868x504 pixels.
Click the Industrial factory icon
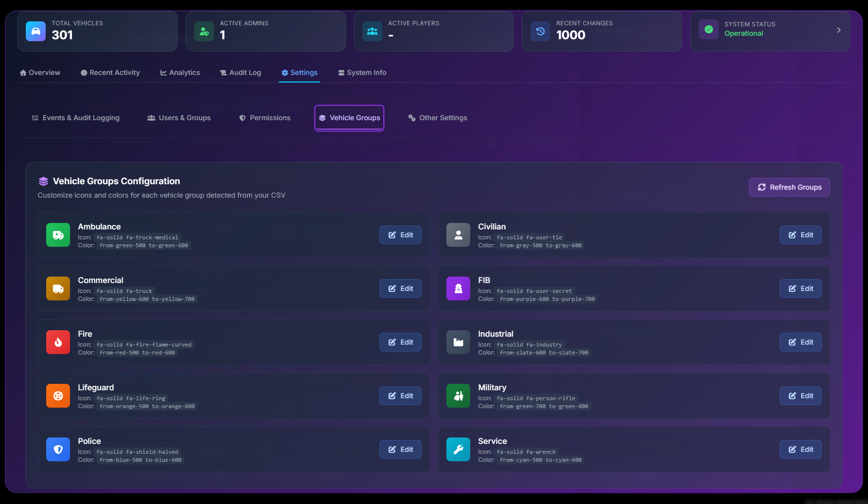point(458,342)
